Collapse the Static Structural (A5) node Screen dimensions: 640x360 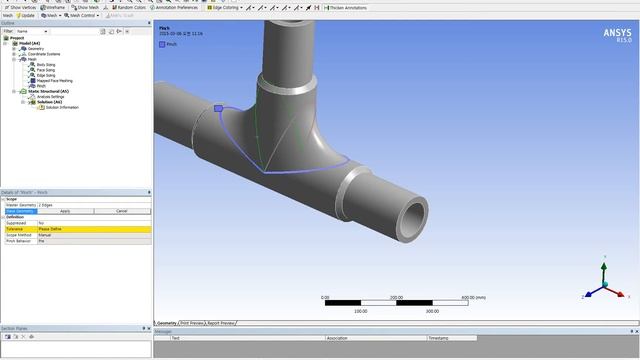click(14, 91)
